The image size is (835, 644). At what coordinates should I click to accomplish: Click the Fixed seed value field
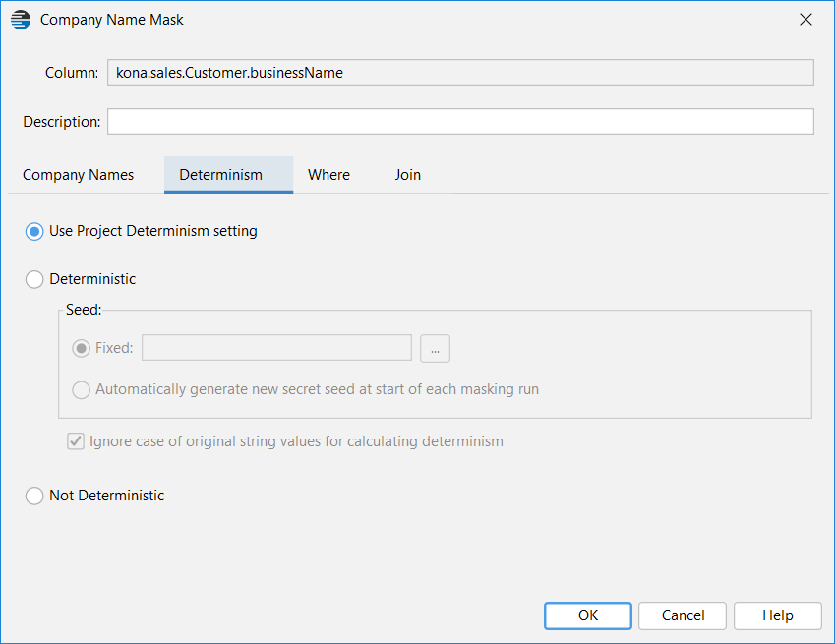point(277,348)
